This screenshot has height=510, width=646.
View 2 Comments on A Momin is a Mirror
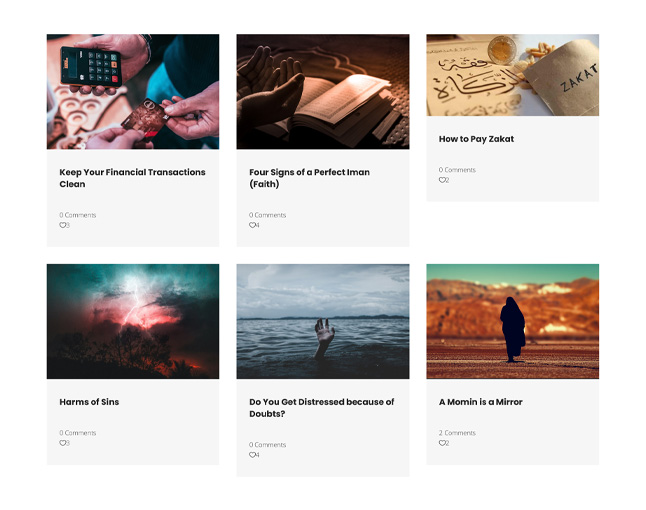457,433
